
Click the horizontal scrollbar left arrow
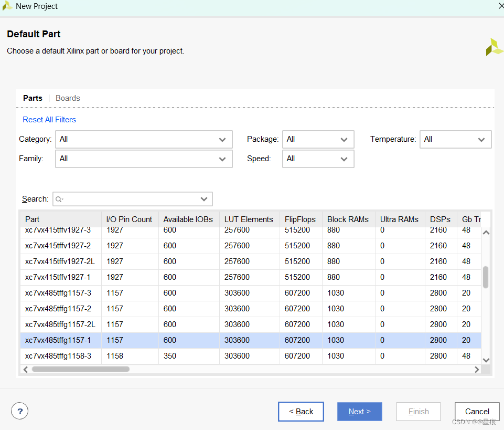(x=26, y=370)
